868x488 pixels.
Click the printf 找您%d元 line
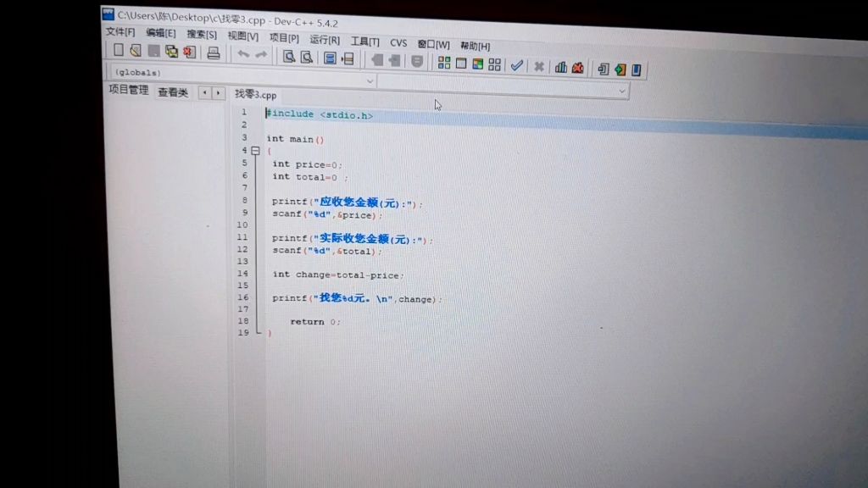[x=357, y=298]
